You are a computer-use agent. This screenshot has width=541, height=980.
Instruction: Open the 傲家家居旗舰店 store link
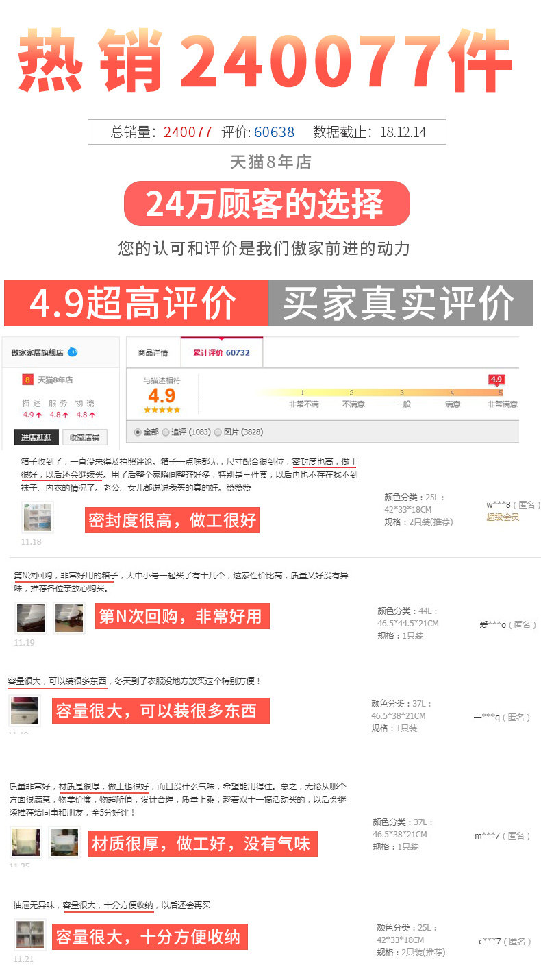[x=38, y=352]
